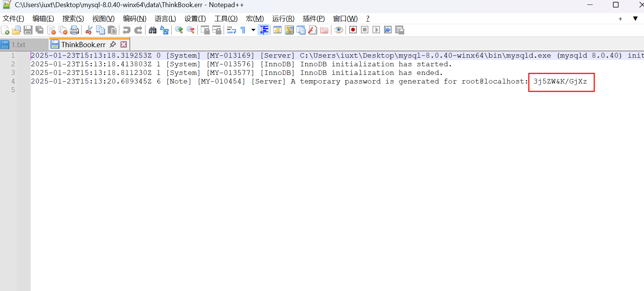This screenshot has width=644, height=291.
Task: Toggle synchronized horizontal scrolling
Action: (x=217, y=30)
